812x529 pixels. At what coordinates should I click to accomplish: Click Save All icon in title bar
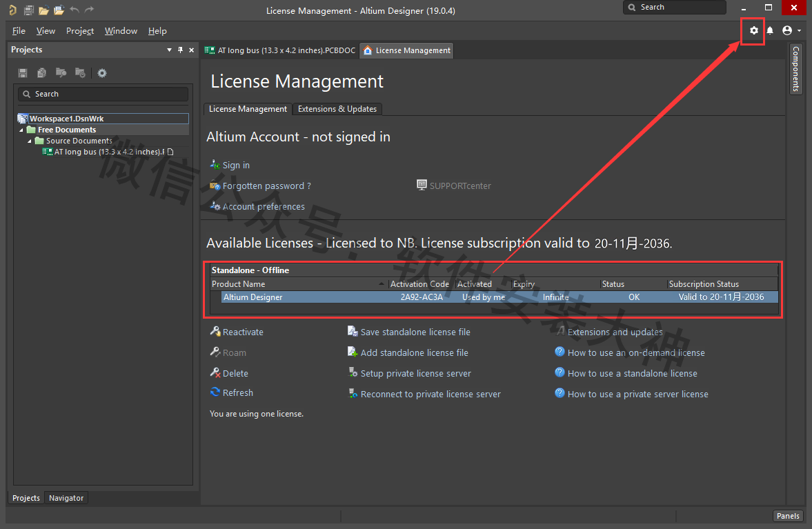[28, 10]
